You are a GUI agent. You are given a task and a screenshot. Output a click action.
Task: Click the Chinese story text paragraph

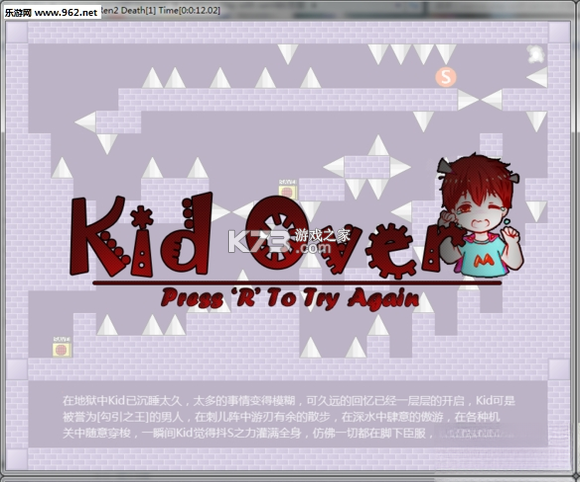(289, 417)
